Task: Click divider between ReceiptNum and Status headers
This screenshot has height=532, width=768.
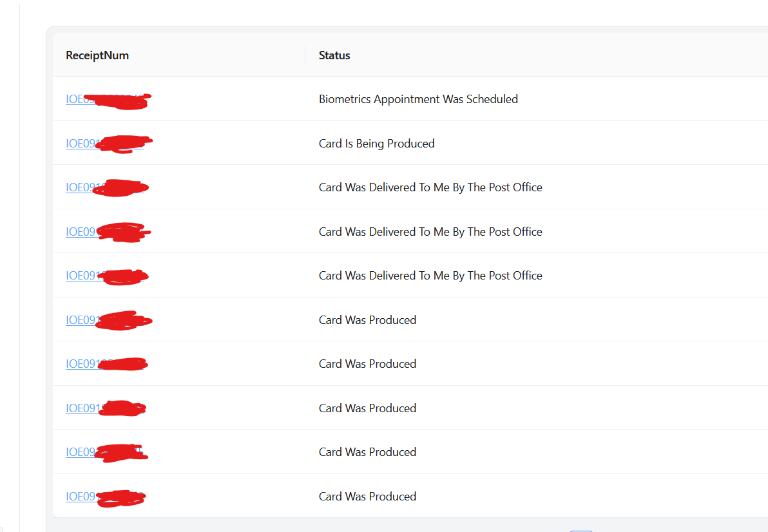Action: pyautogui.click(x=305, y=55)
